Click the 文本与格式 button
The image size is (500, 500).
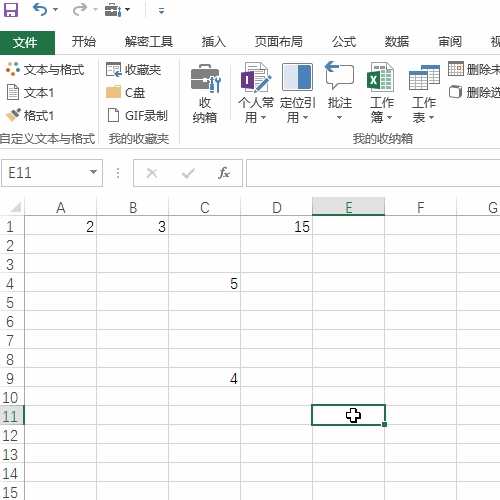coord(45,69)
